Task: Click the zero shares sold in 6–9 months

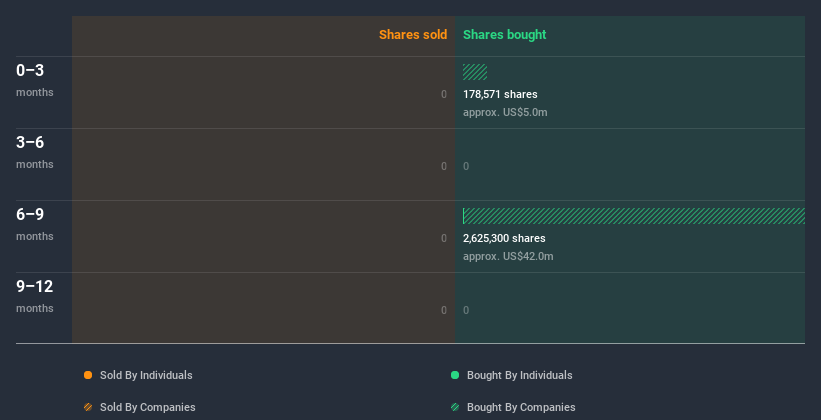Action: tap(444, 238)
